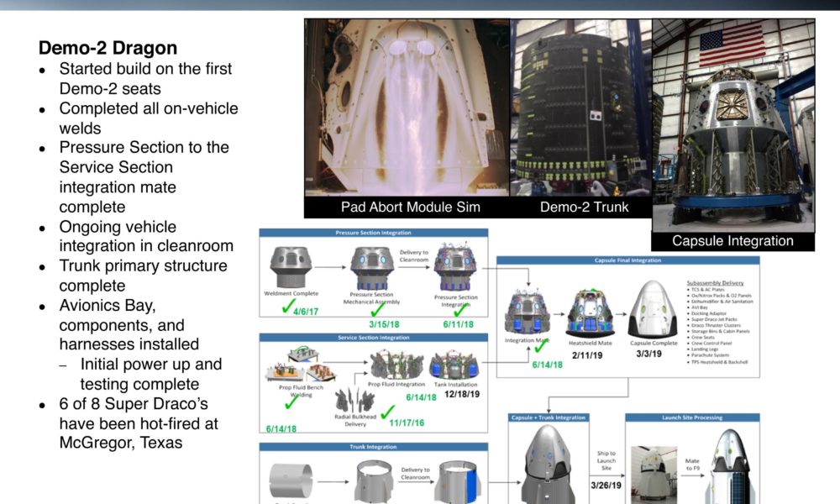
Task: Click the Tank Installation assembly image
Action: coord(454,365)
